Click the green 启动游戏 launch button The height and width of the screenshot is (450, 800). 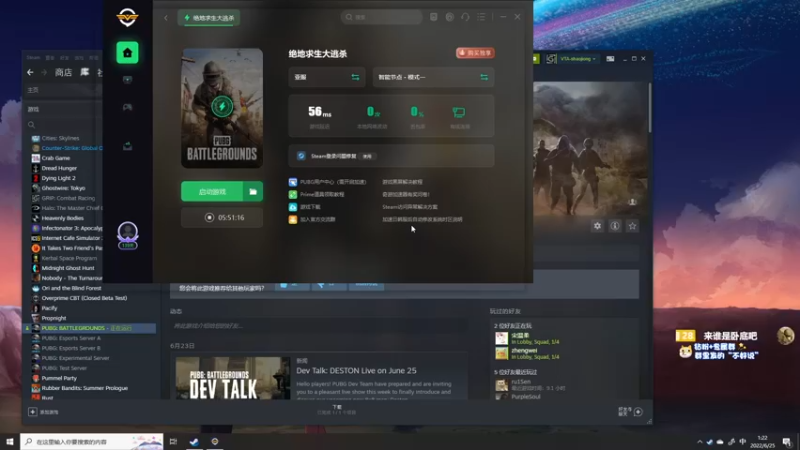(212, 191)
